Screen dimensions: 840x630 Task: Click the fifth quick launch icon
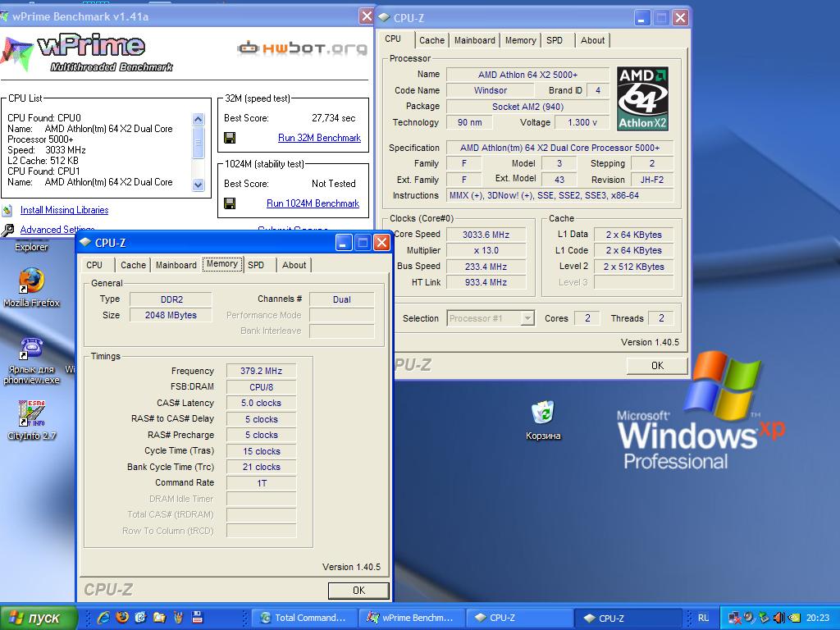178,618
